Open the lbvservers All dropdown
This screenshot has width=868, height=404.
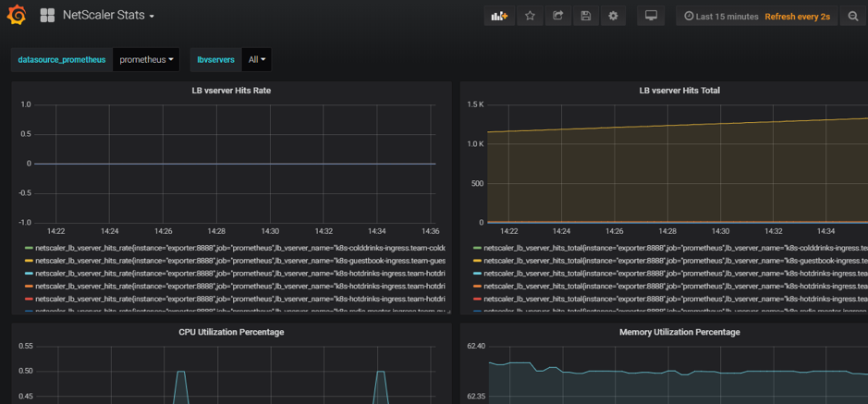(256, 59)
